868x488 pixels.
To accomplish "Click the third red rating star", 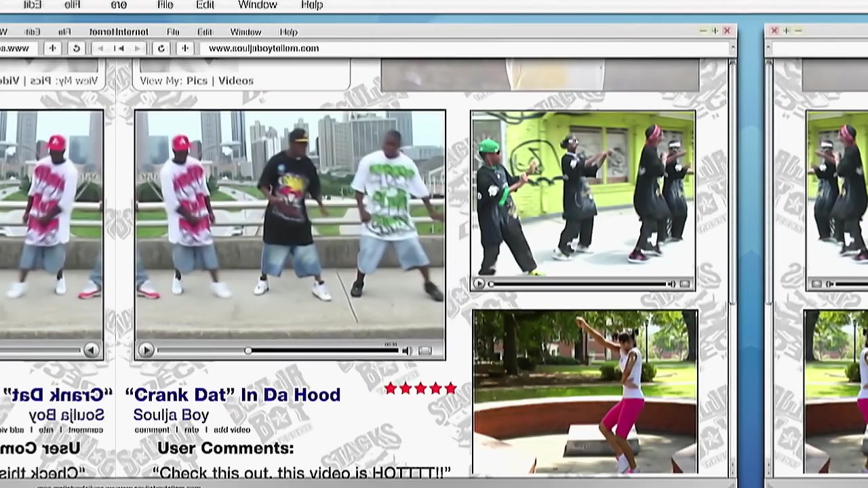I will click(x=420, y=388).
